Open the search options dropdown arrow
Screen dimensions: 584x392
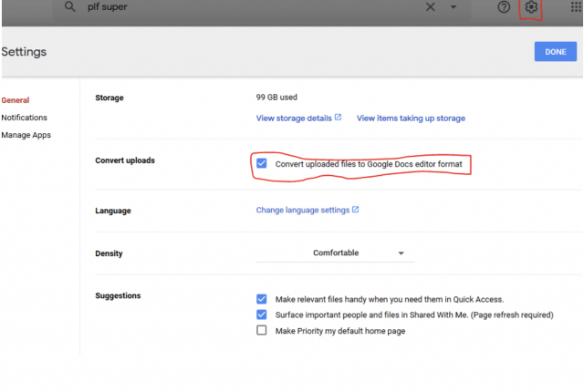[x=454, y=6]
